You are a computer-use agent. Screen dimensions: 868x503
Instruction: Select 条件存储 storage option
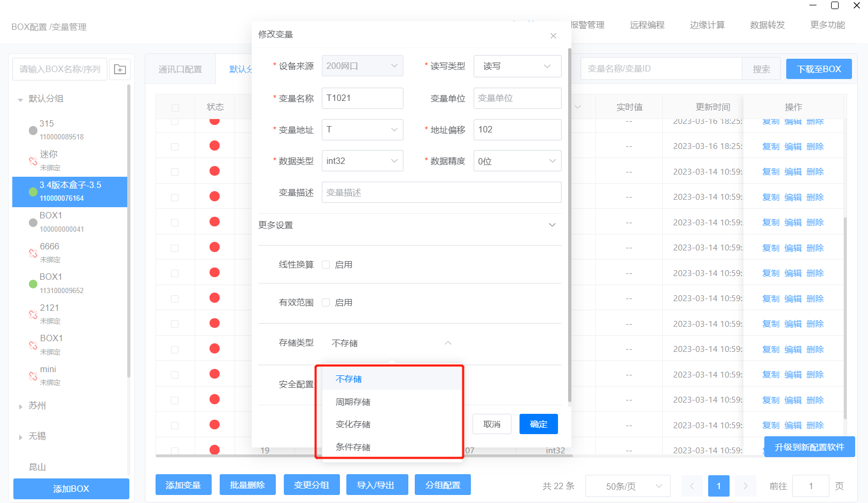click(392, 447)
